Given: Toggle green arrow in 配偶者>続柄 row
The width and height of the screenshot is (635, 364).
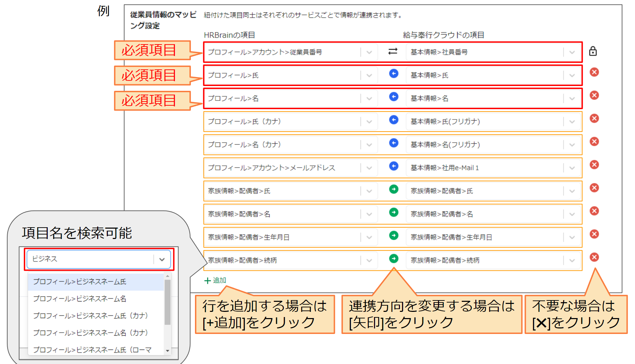Looking at the screenshot, I should 394,259.
